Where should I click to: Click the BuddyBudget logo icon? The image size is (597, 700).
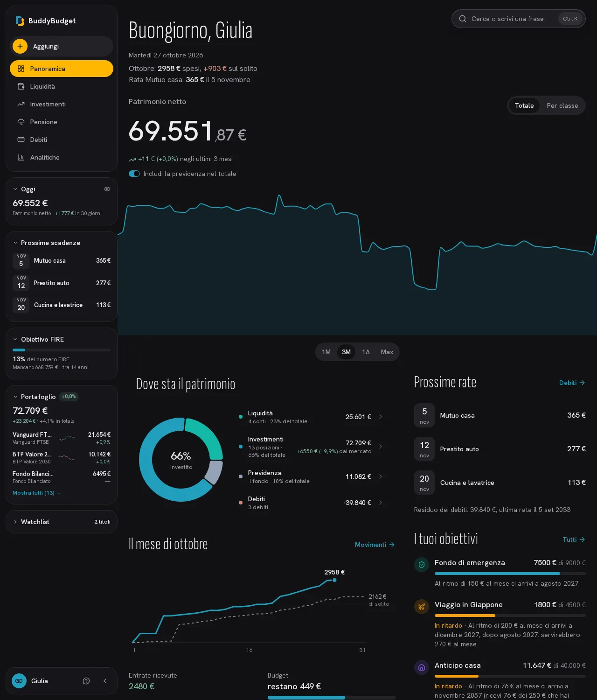[x=20, y=21]
